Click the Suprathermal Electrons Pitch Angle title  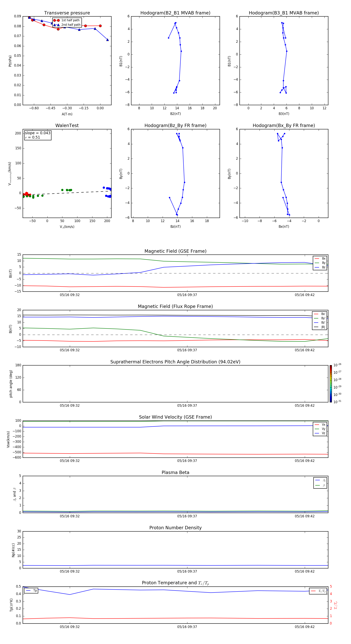(175, 362)
